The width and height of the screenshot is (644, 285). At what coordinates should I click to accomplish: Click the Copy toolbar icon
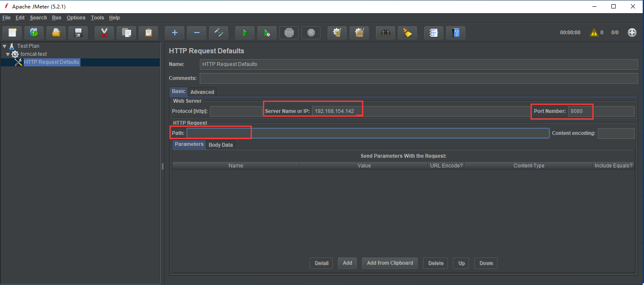pyautogui.click(x=126, y=33)
